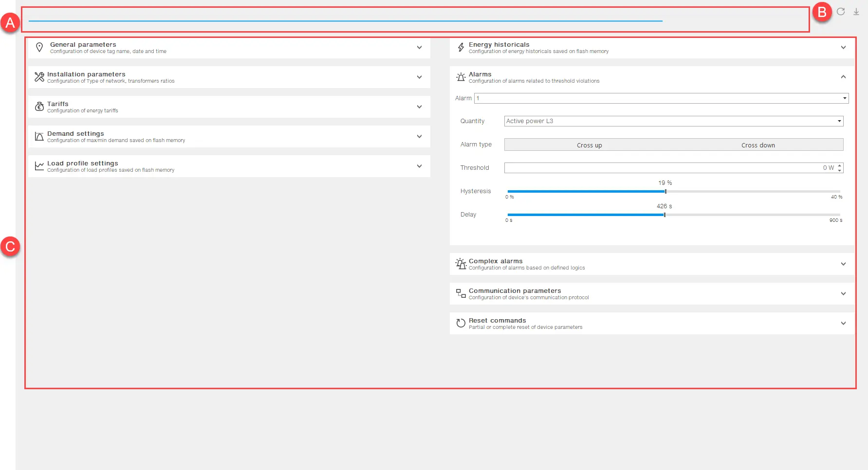Select Cross up alarm type
The height and width of the screenshot is (470, 868).
coord(589,145)
